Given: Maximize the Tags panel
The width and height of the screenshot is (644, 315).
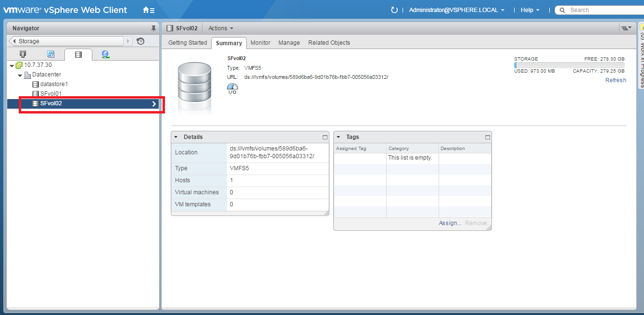Looking at the screenshot, I should coord(488,137).
